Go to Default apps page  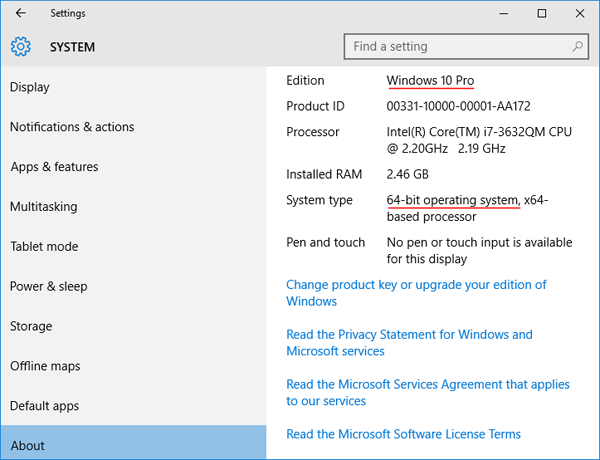pyautogui.click(x=44, y=407)
